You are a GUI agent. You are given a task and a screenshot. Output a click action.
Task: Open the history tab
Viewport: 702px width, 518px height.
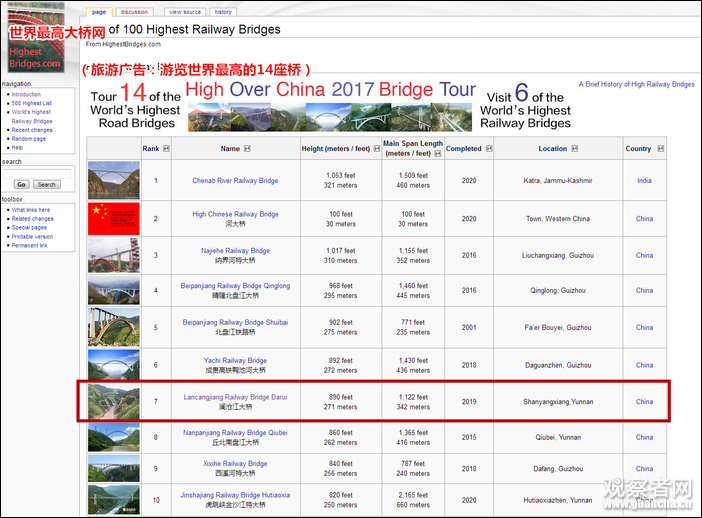pyautogui.click(x=223, y=12)
